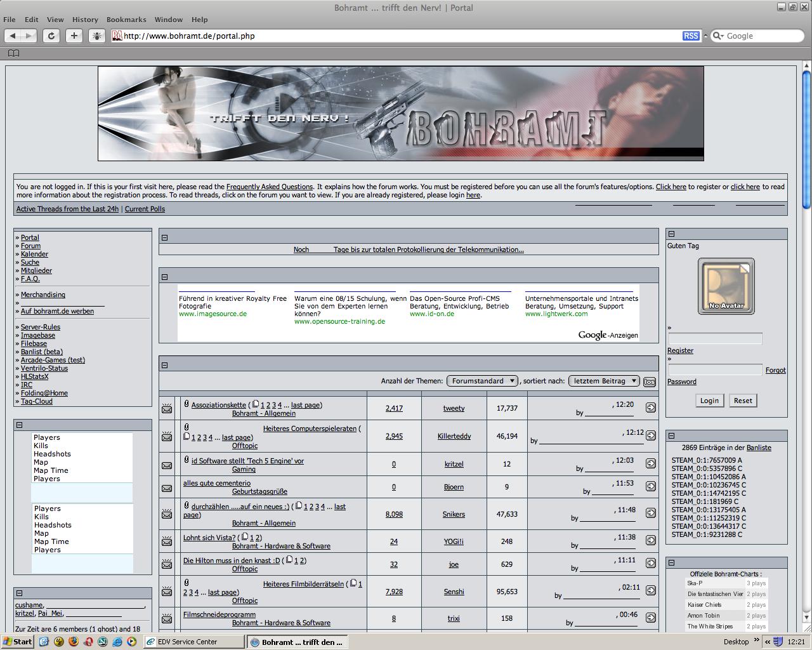Open the Bookmarks menu
The height and width of the screenshot is (650, 812).
[x=126, y=20]
